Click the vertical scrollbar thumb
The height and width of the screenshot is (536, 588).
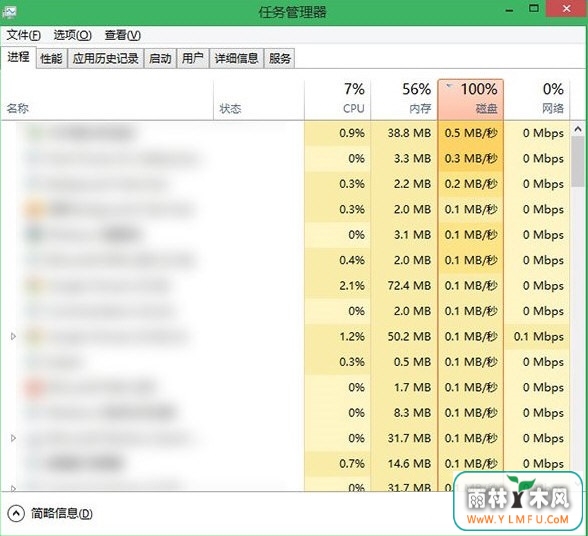pos(578,162)
